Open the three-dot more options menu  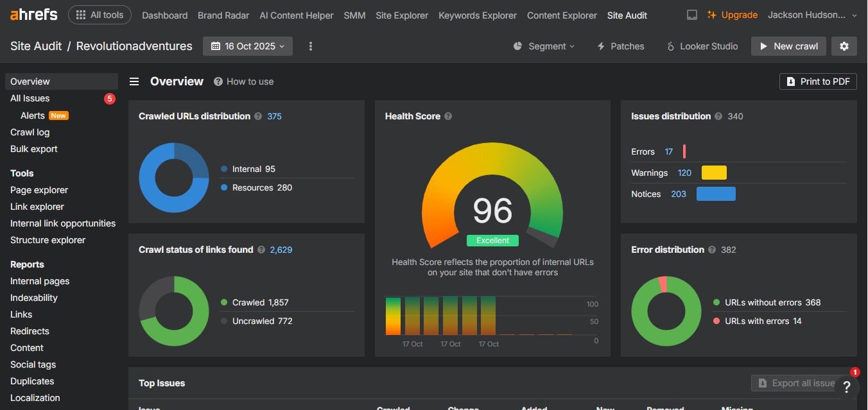311,46
